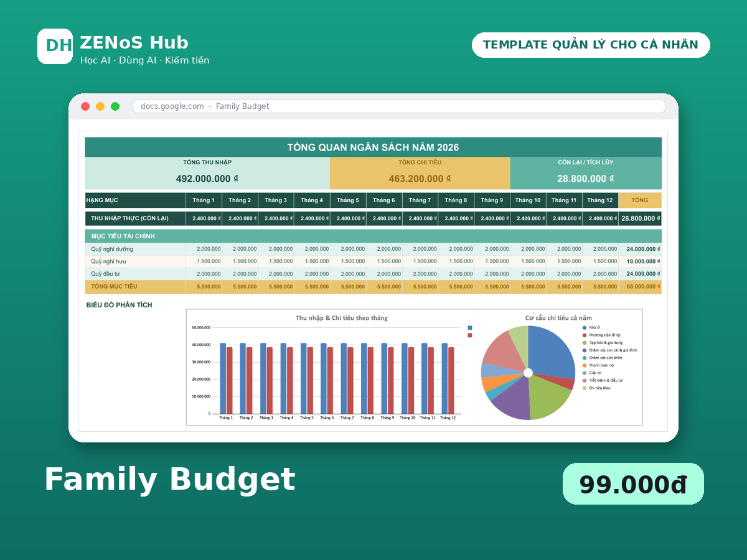Click the Tháng 6 blue bar in chart
This screenshot has height=560, width=747.
(324, 378)
